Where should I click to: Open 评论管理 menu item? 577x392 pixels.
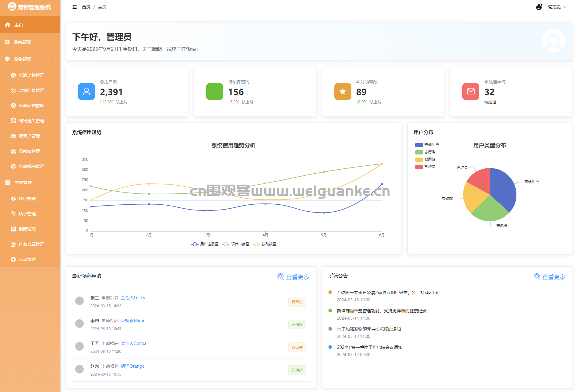(x=30, y=199)
